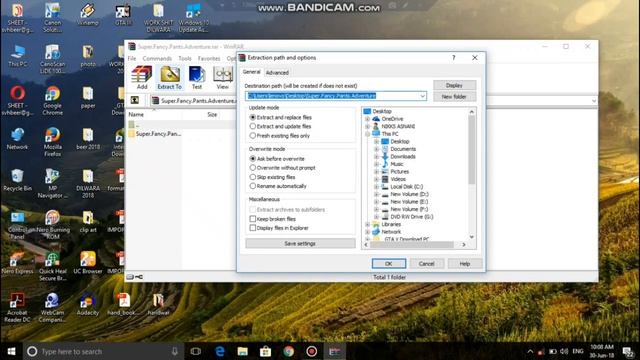This screenshot has height=360, width=640.
Task: Open the Commands menu in WinRAR
Action: pyautogui.click(x=157, y=58)
